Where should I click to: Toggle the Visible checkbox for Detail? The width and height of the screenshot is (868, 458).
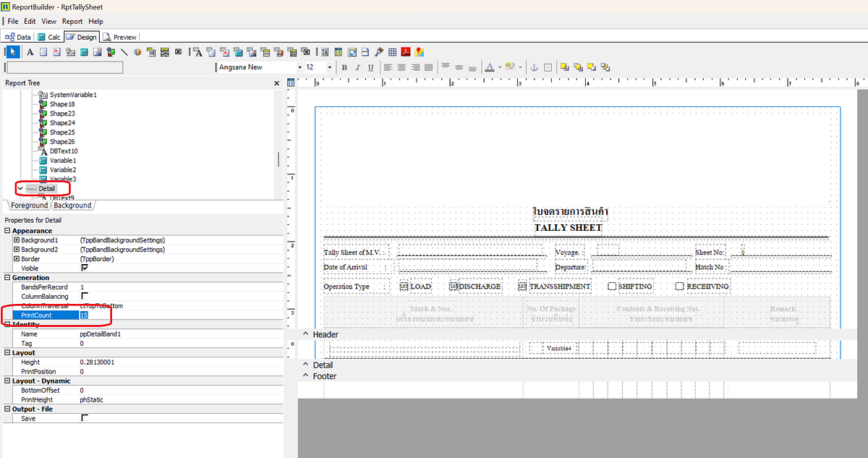click(x=85, y=268)
